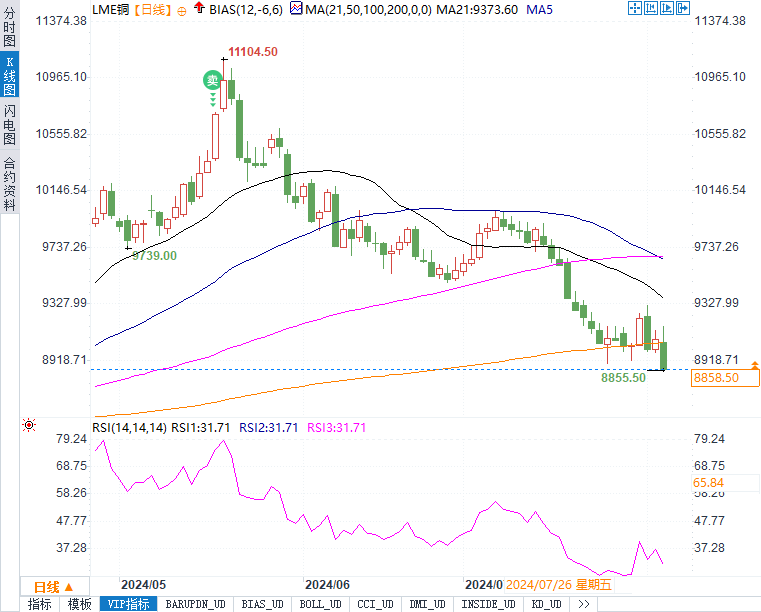Select the 模板 tab in the bottom bar
Image resolution: width=761 pixels, height=612 pixels.
point(80,604)
